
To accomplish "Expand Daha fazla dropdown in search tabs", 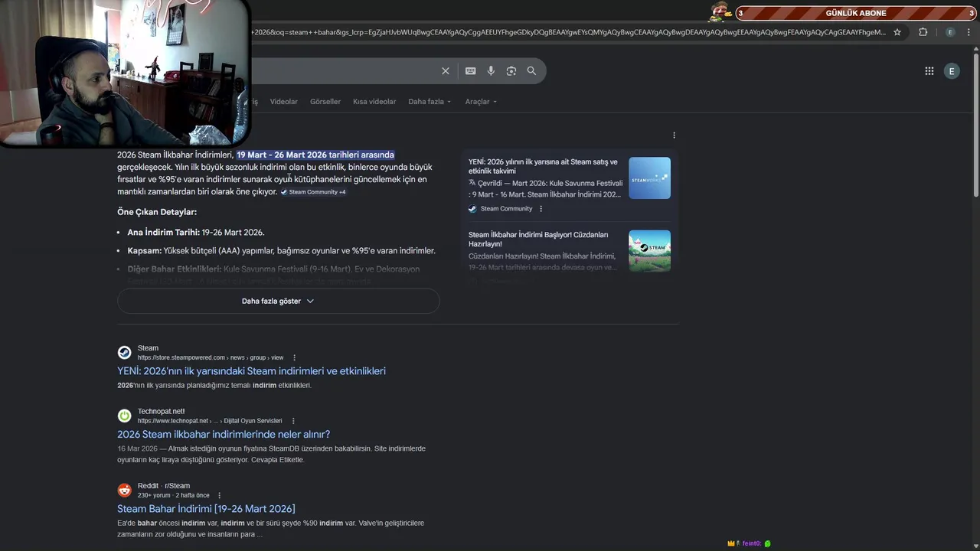I will (430, 102).
